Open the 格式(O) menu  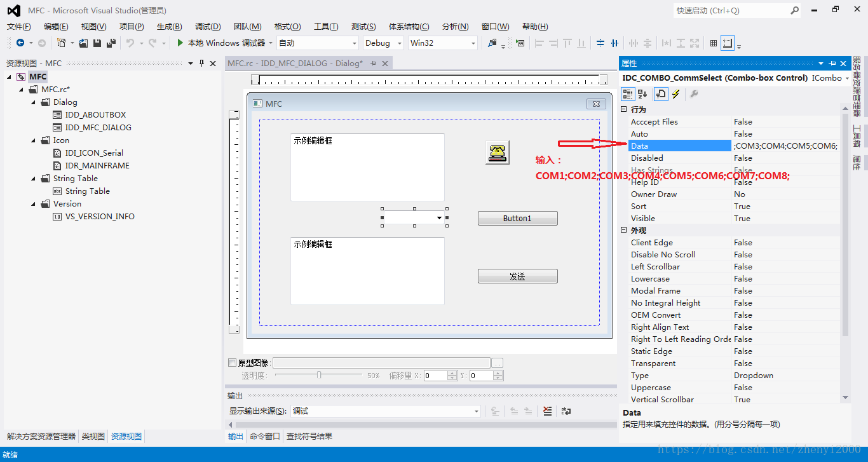(x=288, y=27)
